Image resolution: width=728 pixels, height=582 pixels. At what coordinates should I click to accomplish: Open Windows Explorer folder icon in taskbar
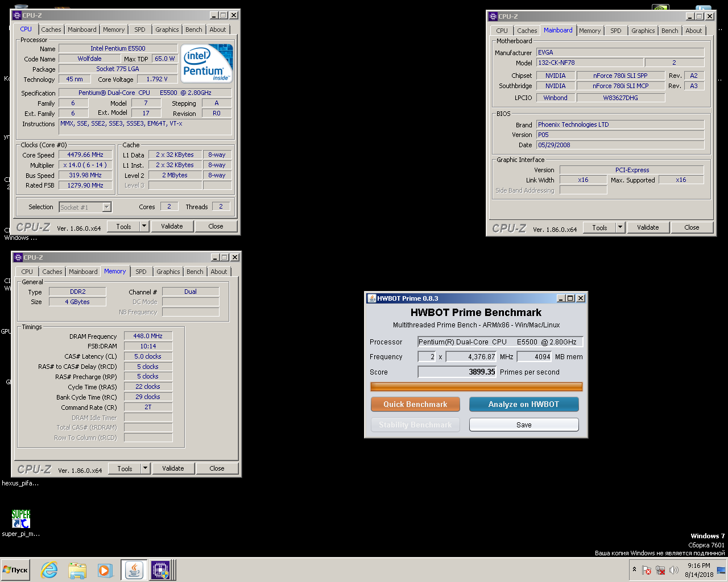click(x=77, y=570)
